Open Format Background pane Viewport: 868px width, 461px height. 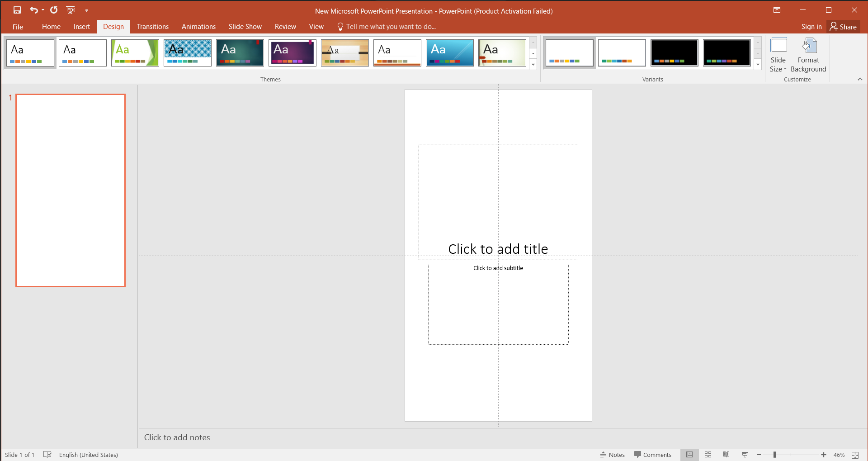(808, 55)
